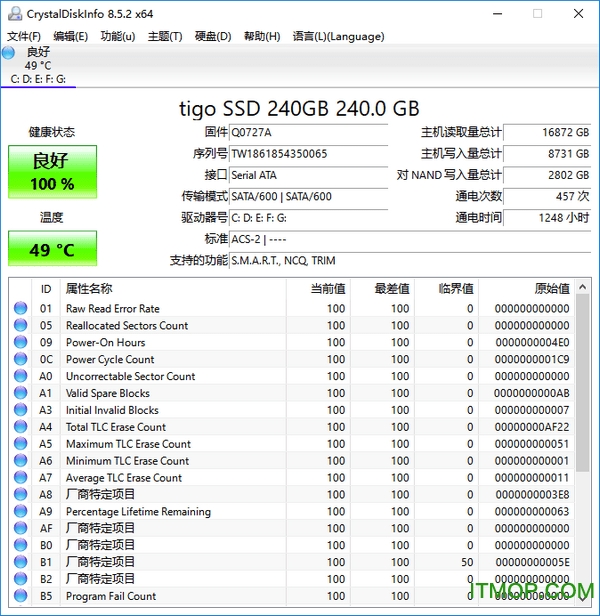600x616 pixels.
Task: Click raw value 00000000AF22 of Total TLC Erase
Action: point(532,427)
